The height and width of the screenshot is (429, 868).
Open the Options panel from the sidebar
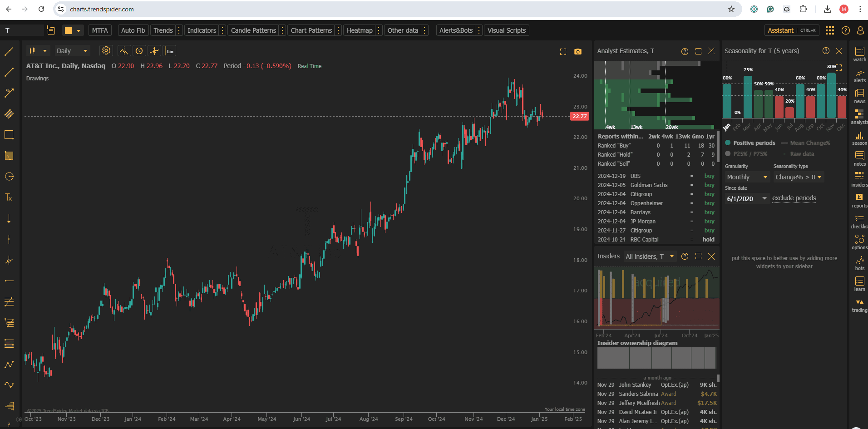859,241
